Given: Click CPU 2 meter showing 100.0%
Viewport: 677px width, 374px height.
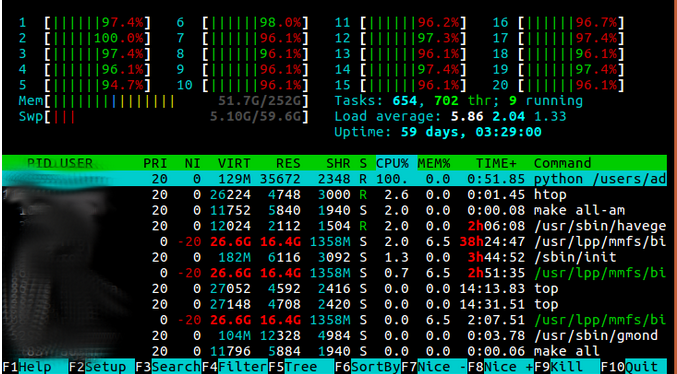Looking at the screenshot, I should coord(85,38).
